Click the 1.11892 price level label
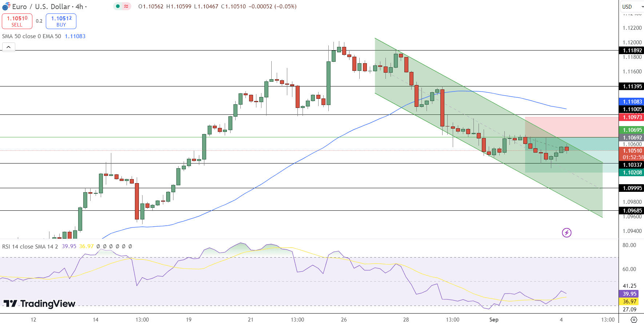 [x=631, y=51]
